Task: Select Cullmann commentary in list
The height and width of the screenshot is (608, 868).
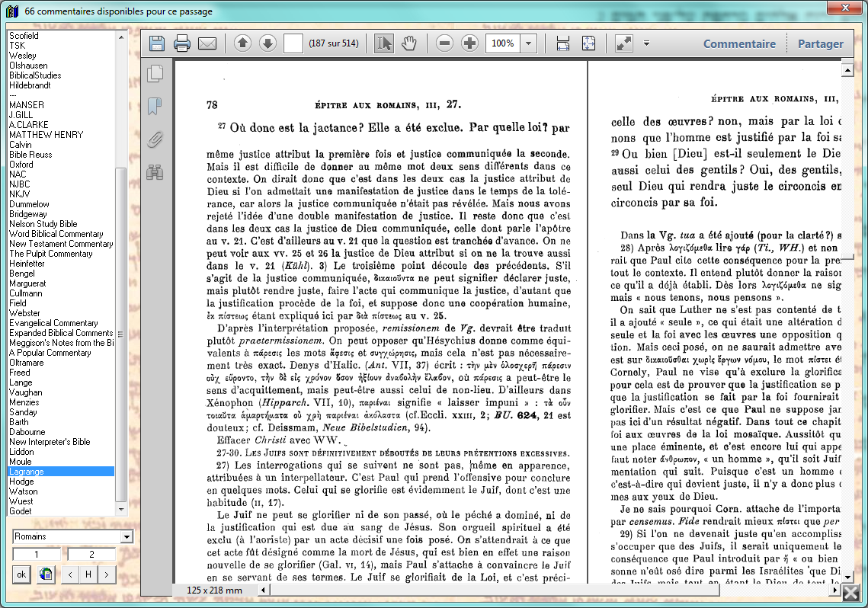Action: coord(25,293)
